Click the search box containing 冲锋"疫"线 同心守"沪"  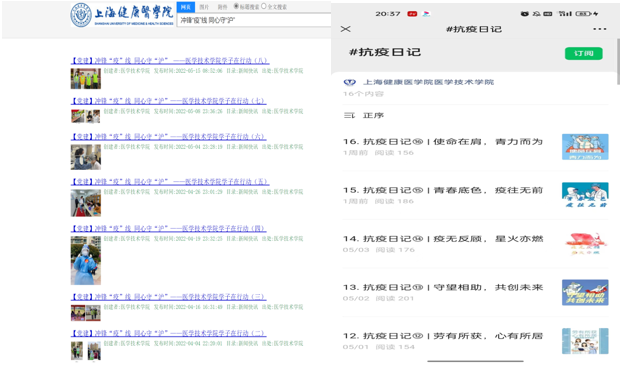[254, 20]
